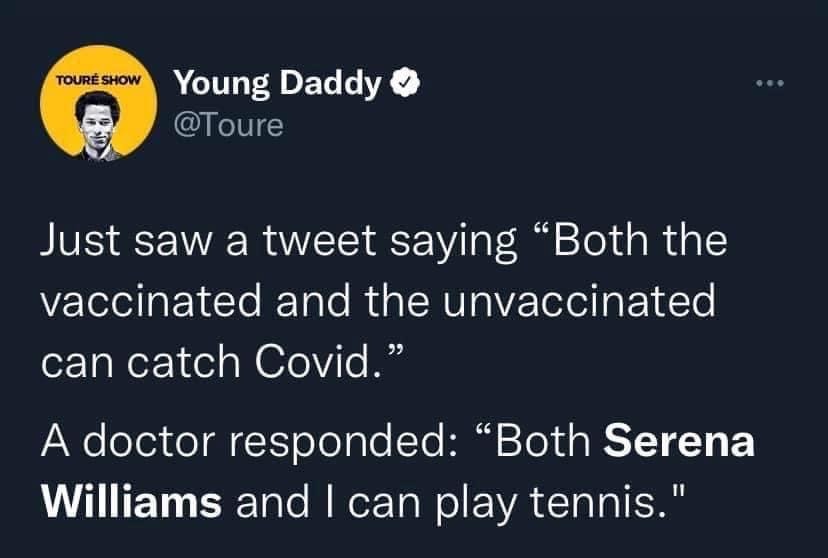Click the Young Daddy display name
828x558 pixels.
tap(278, 83)
